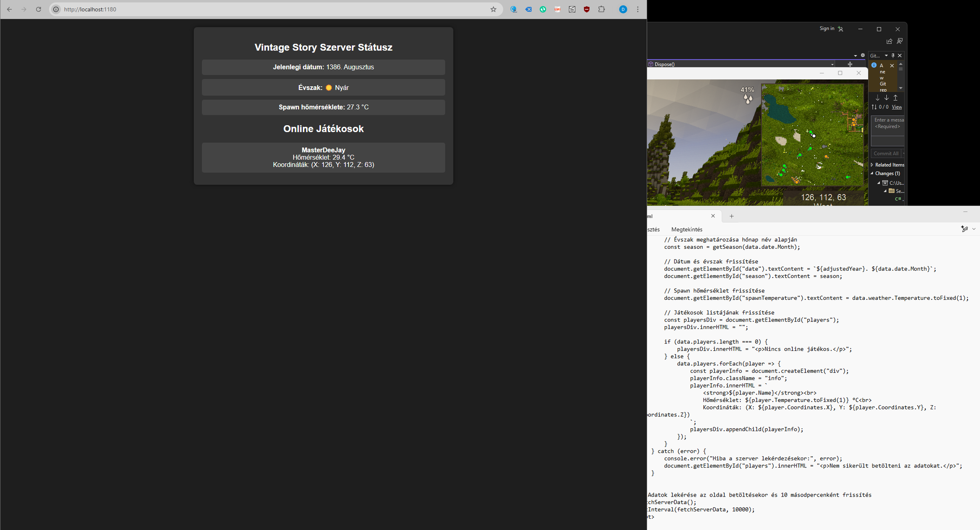Open the Commit All dropdown arrow

(x=903, y=154)
